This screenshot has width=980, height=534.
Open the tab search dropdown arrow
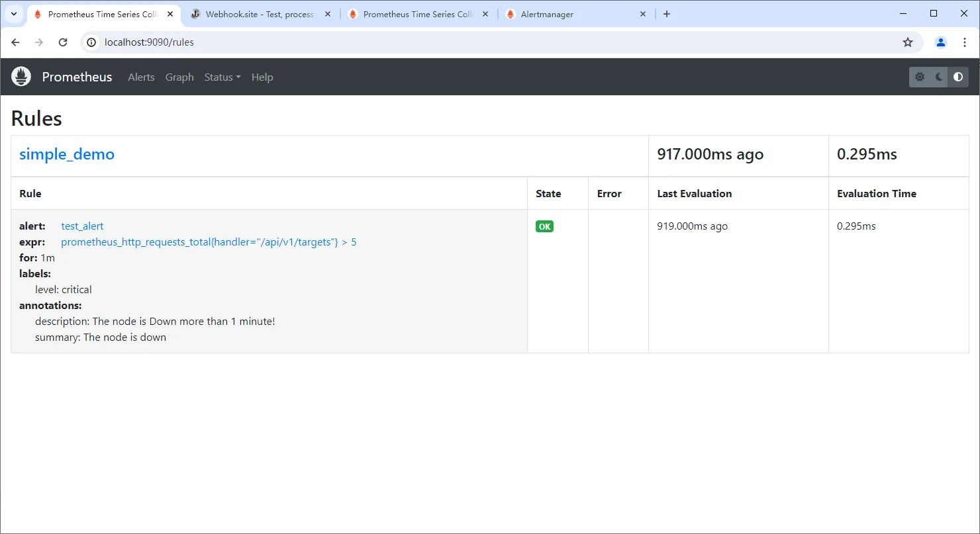[13, 14]
